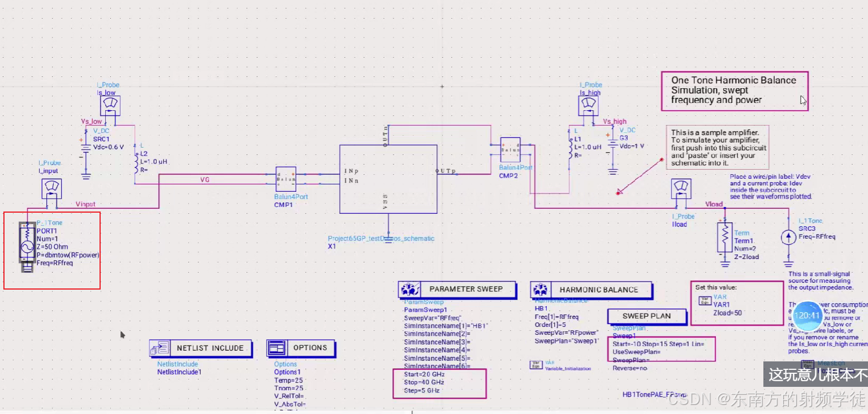Click the Vdc=1 V value
The image size is (868, 414).
tap(632, 145)
